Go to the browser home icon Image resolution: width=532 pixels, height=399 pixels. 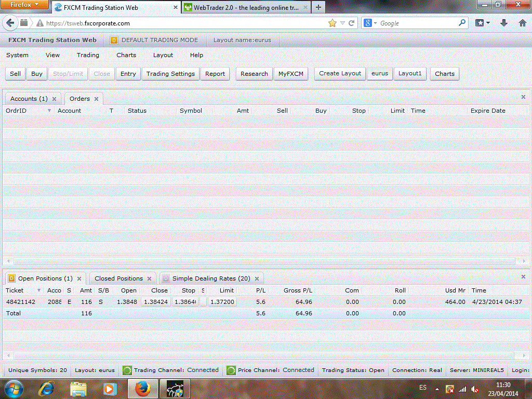[x=523, y=23]
